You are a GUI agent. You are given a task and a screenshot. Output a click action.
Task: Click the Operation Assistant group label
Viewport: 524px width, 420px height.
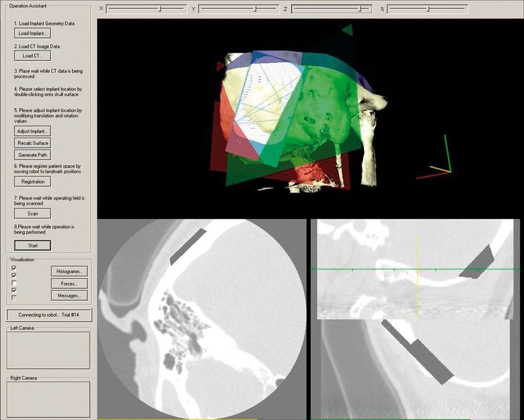(x=28, y=6)
